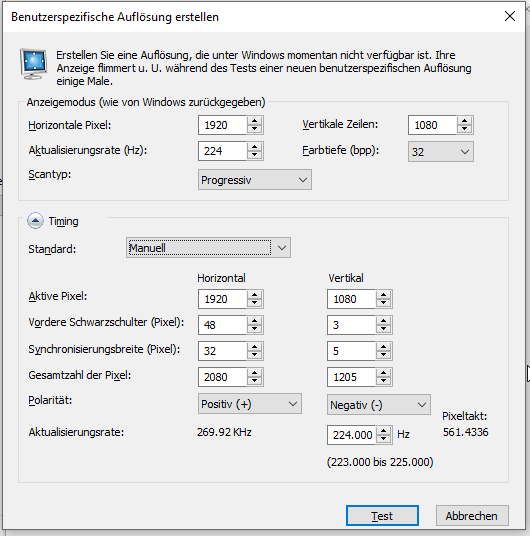
Task: Click vertical Aktive Pixel 1080 field
Action: coord(351,299)
